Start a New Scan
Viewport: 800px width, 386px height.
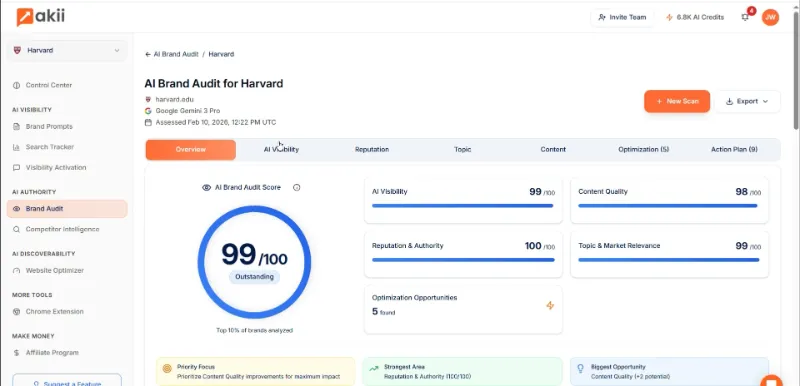coord(677,101)
